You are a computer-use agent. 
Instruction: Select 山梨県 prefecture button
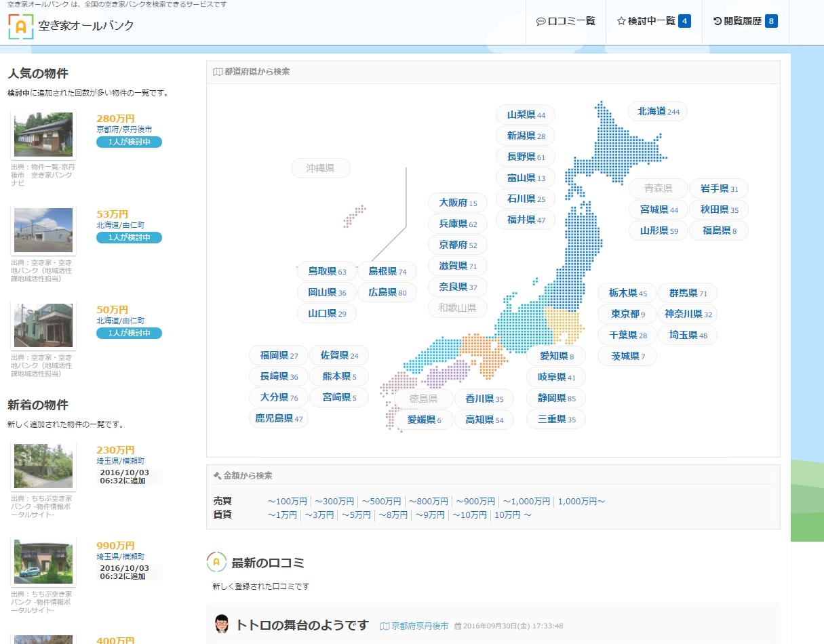tap(526, 115)
